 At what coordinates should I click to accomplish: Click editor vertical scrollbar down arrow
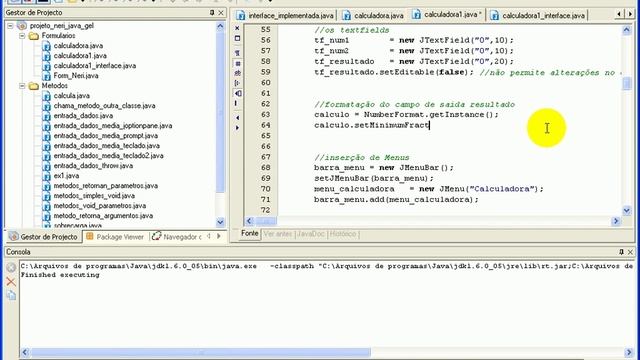pos(627,211)
